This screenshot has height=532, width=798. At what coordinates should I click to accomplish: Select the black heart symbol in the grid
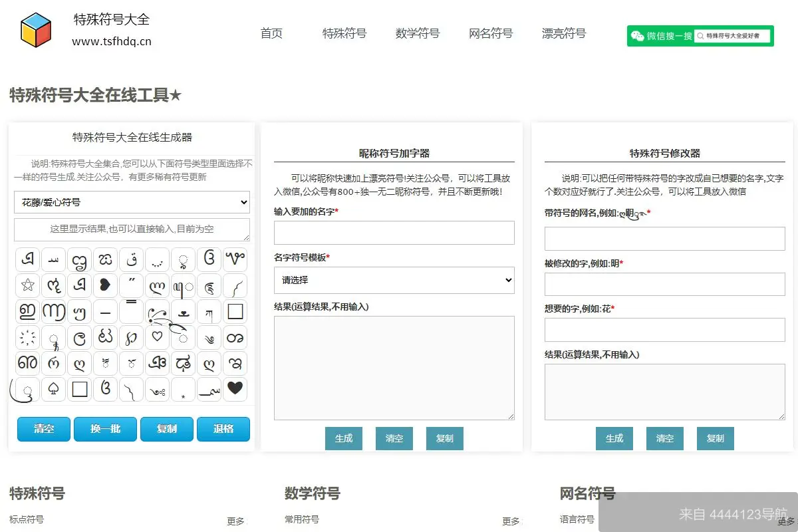pos(235,389)
